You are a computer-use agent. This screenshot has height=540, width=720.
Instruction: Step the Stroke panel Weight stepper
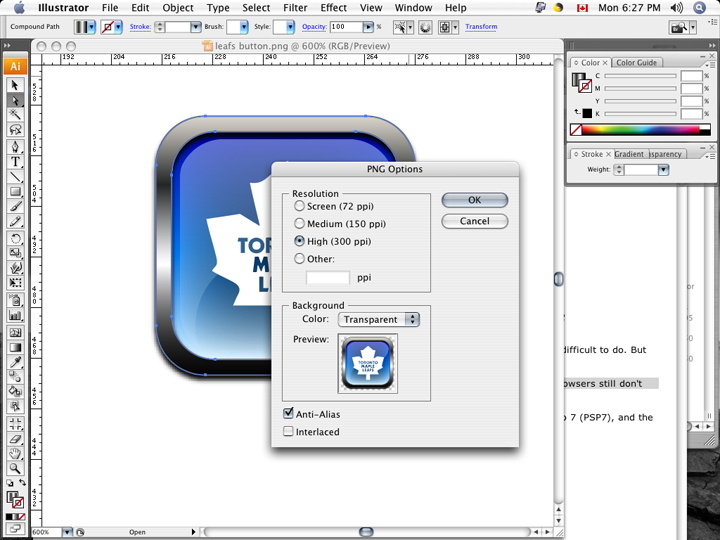tap(619, 170)
